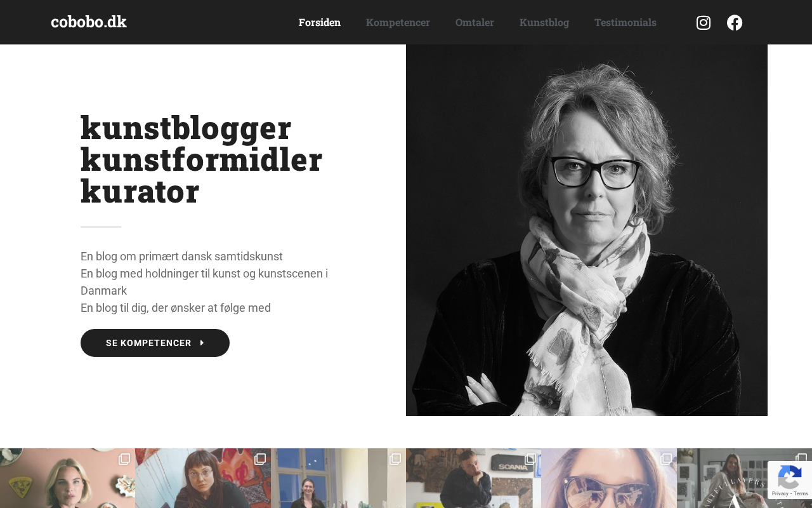This screenshot has width=812, height=508.
Task: Click carousel icon on Scania sign post
Action: point(530,459)
